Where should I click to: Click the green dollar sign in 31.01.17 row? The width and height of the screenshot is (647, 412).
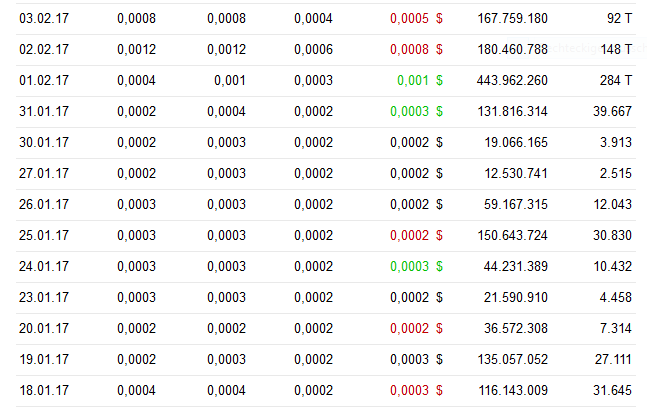(439, 111)
